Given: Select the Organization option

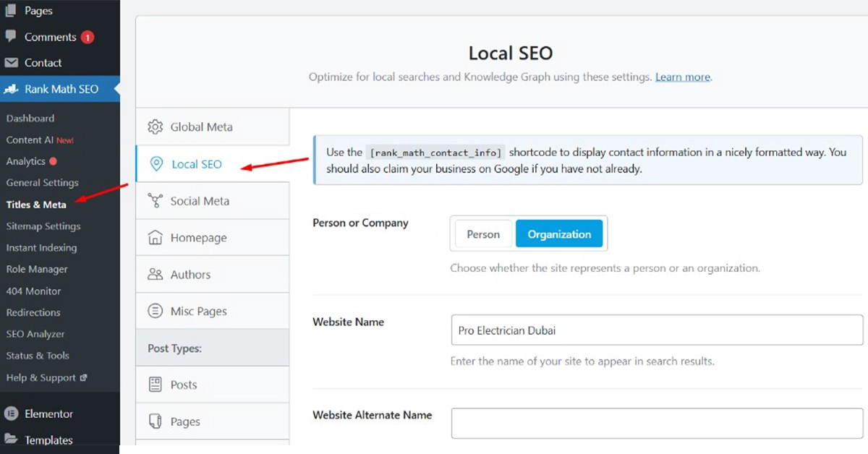Looking at the screenshot, I should point(559,234).
